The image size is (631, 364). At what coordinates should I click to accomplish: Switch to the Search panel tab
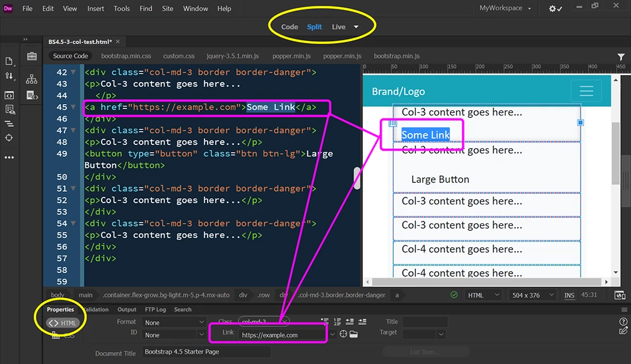tap(183, 310)
